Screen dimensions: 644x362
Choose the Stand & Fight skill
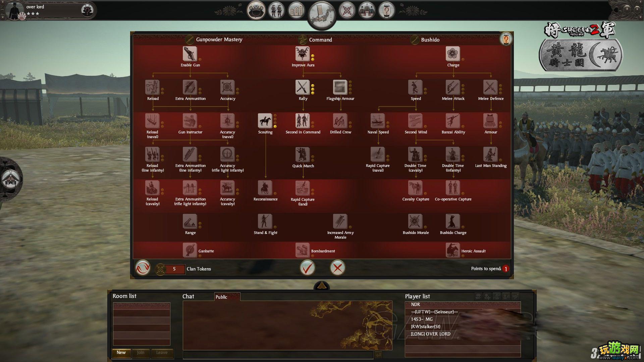tap(265, 221)
